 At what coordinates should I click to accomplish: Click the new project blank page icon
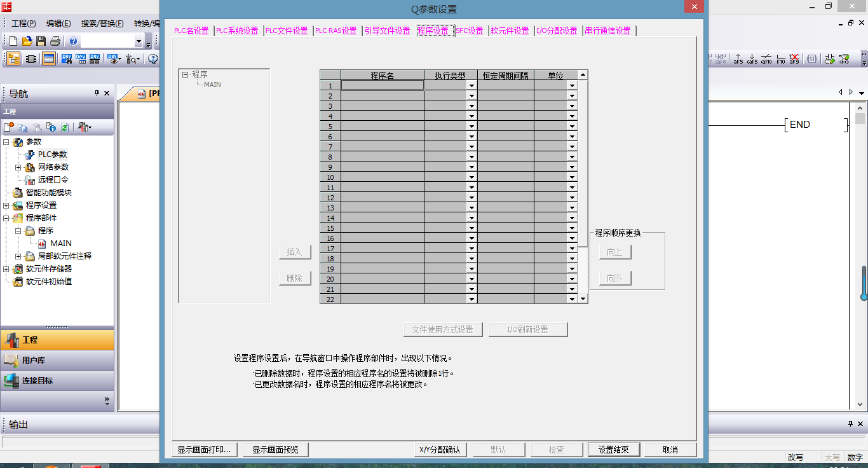click(x=13, y=41)
